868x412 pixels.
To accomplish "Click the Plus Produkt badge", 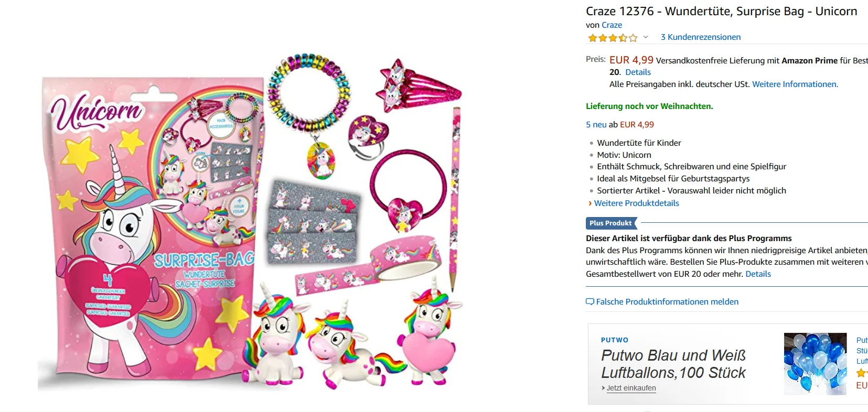I will (x=611, y=223).
